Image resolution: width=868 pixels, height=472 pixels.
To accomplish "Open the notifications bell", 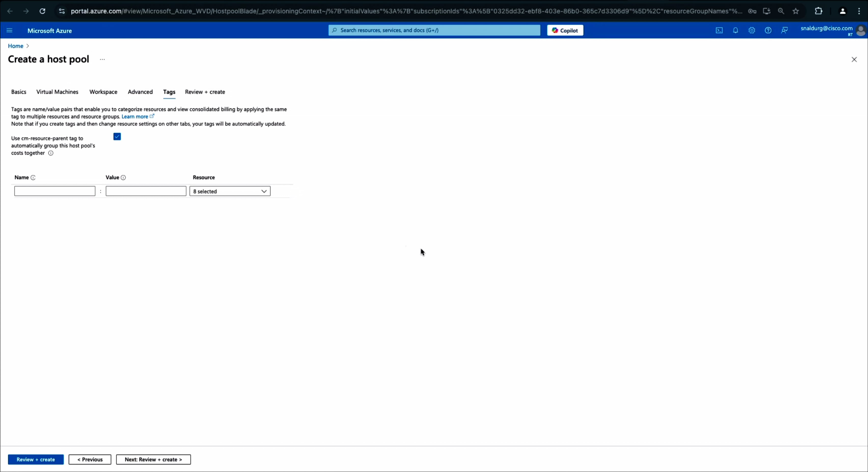I will pos(736,30).
